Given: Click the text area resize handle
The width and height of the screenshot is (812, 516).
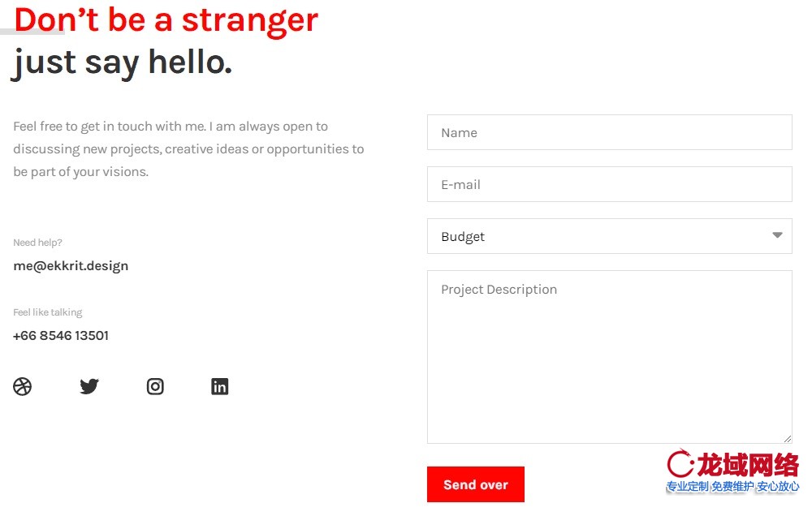Looking at the screenshot, I should (x=788, y=439).
